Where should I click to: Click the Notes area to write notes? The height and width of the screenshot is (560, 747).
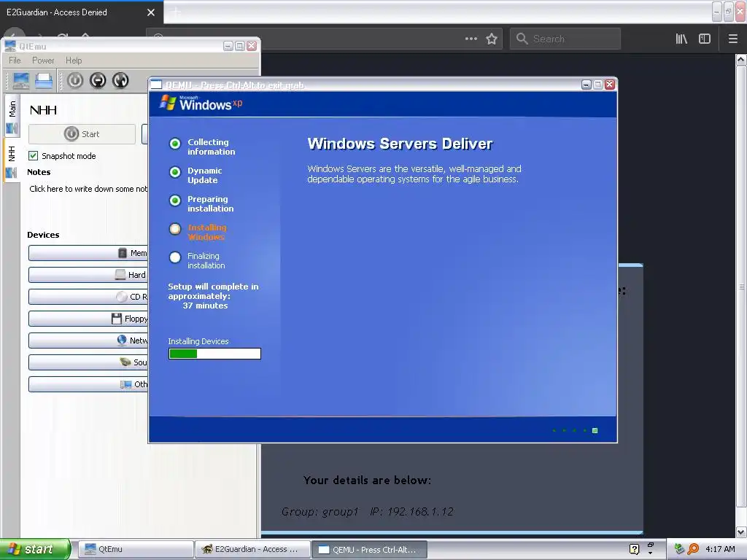click(x=88, y=189)
